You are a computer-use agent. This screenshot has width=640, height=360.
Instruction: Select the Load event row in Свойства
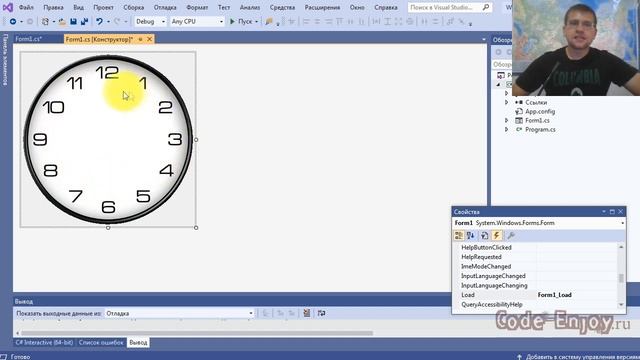pos(536,295)
